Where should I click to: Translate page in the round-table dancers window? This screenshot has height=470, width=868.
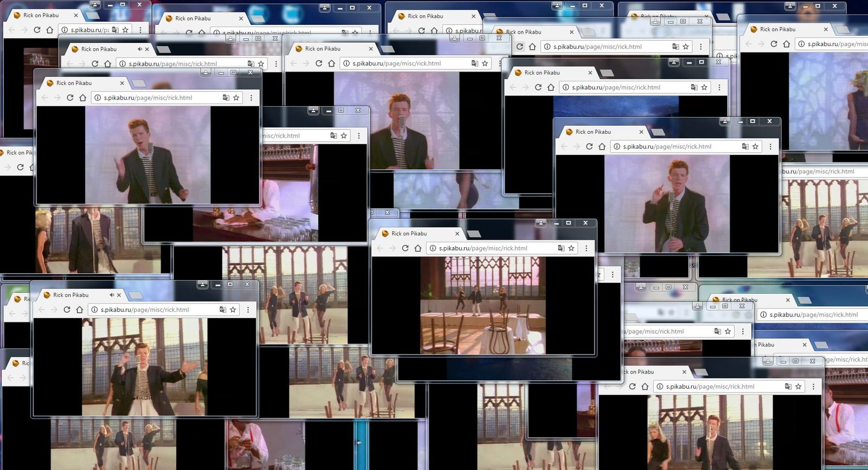pyautogui.click(x=561, y=248)
